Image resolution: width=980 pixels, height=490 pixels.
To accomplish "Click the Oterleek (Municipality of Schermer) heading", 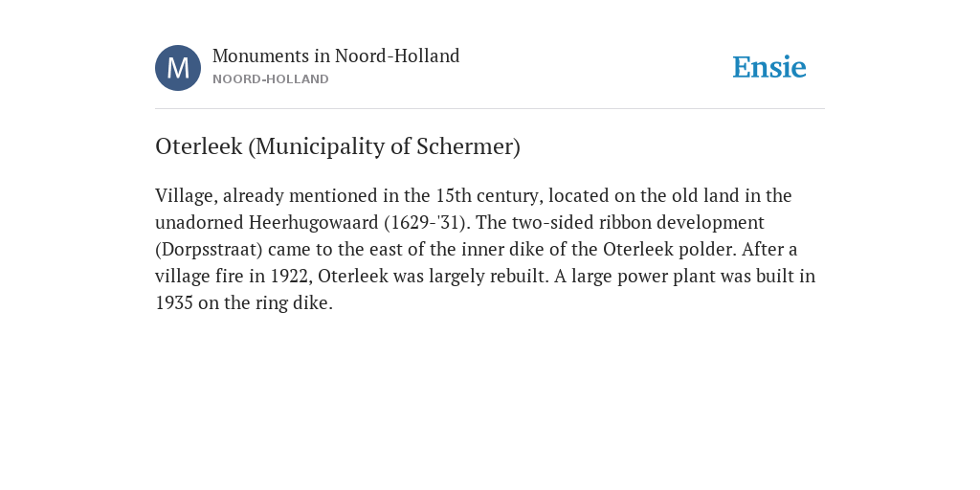I will [338, 146].
